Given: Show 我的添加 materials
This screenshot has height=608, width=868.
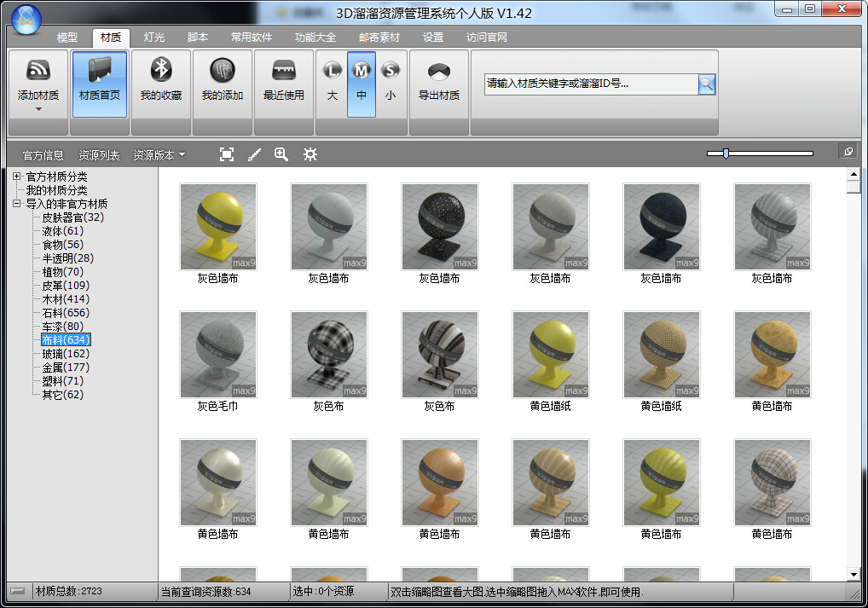Looking at the screenshot, I should coord(223,84).
